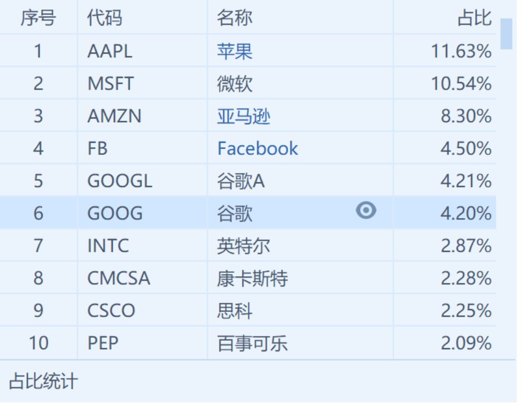Click the 名称 column header
Viewport: 532px width, 403px height.
235,17
